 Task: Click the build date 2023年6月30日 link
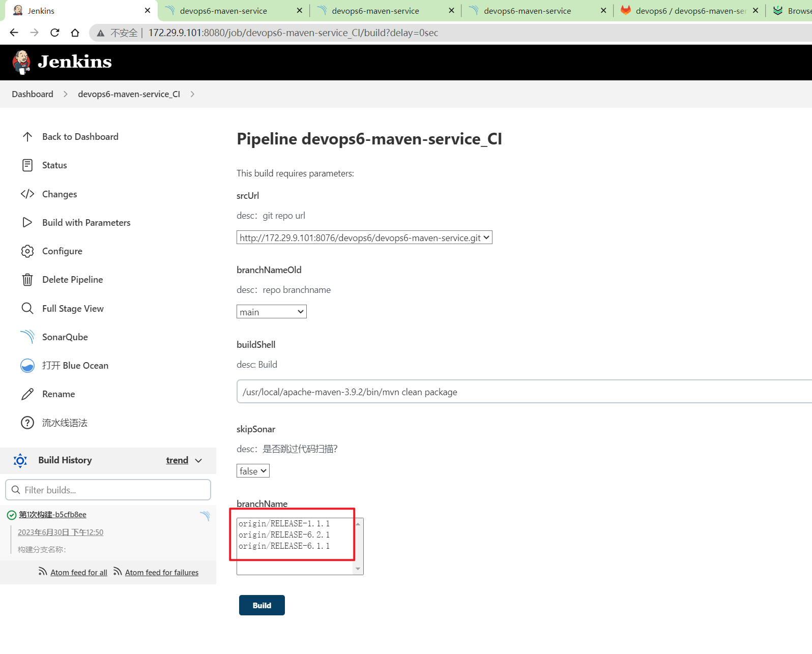click(61, 532)
